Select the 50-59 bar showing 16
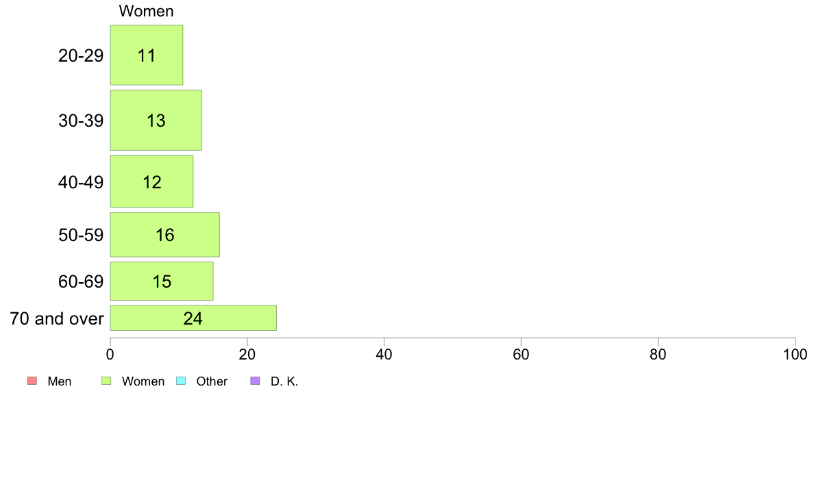Viewport: 814px width, 504px height. [164, 235]
